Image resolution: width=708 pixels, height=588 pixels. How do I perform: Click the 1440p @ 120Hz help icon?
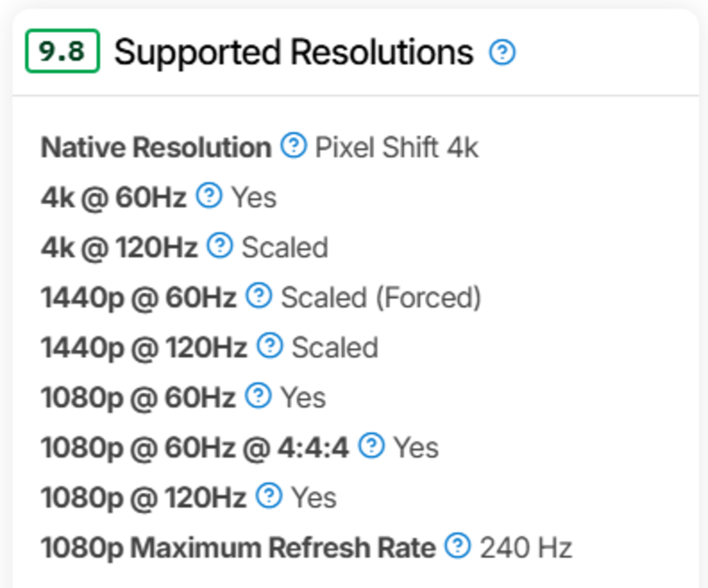point(270,345)
